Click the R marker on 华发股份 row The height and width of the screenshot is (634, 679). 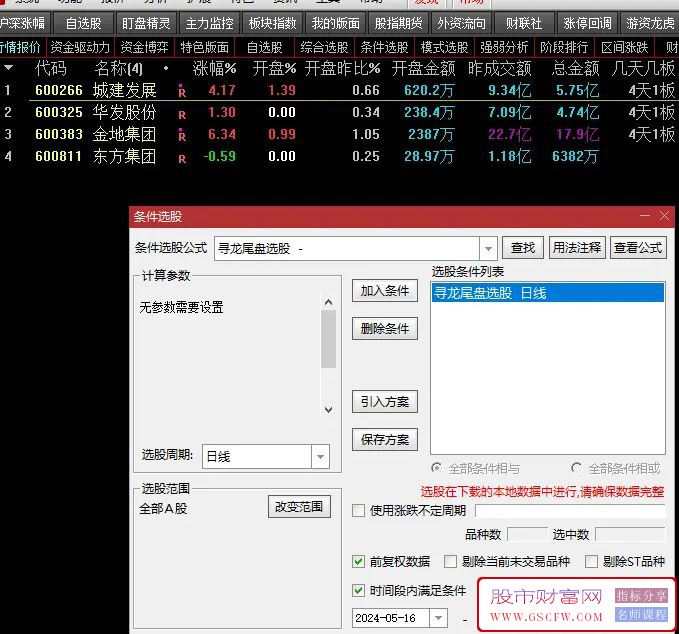(182, 114)
